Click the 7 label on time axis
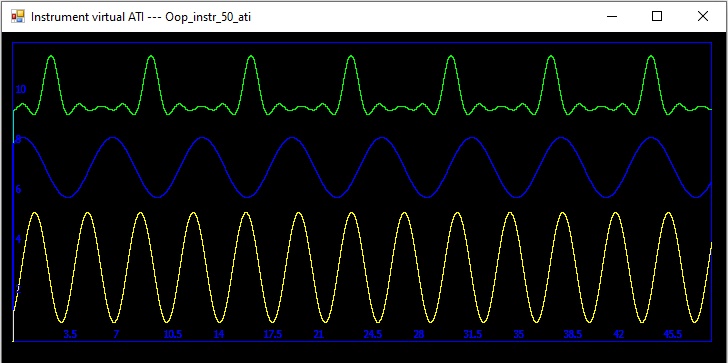This screenshot has width=728, height=363. coord(116,334)
